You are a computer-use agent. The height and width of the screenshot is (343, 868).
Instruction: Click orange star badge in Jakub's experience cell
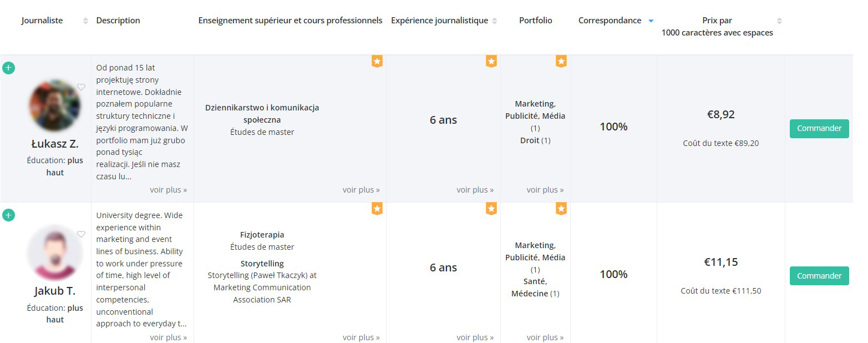pyautogui.click(x=491, y=209)
